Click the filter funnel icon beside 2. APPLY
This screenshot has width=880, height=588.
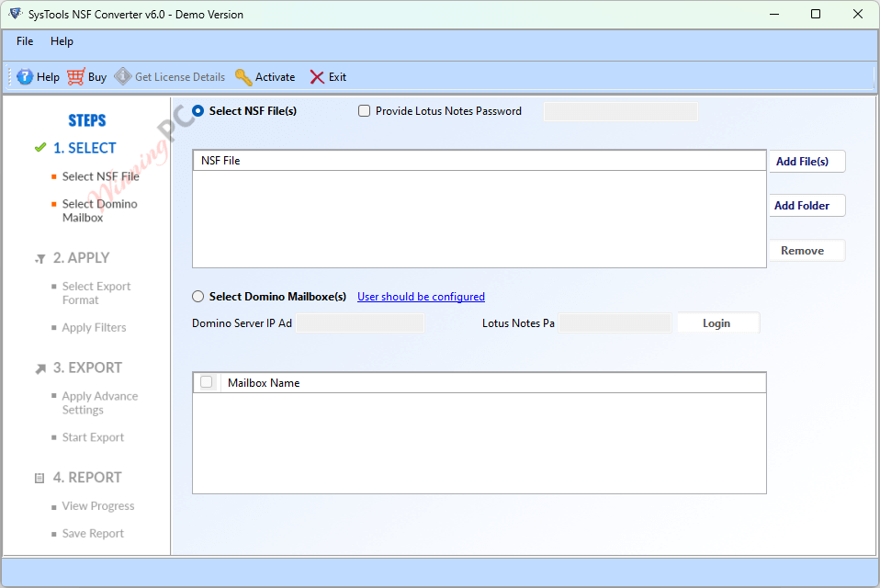point(39,259)
